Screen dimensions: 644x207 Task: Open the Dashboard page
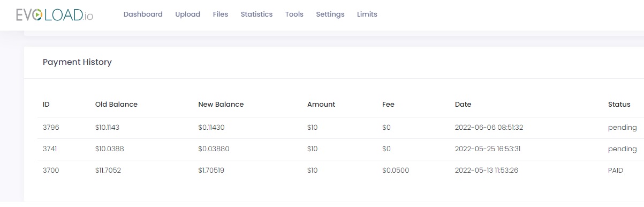coord(143,14)
